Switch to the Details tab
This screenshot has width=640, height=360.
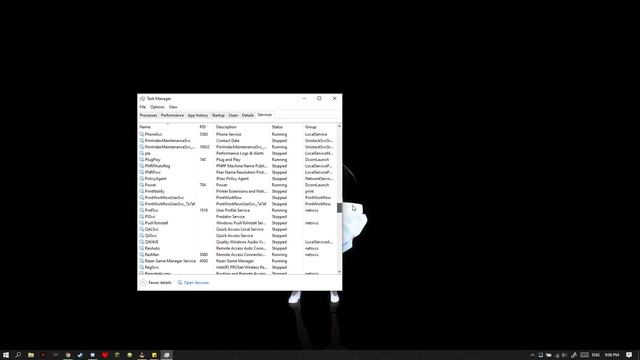point(247,116)
